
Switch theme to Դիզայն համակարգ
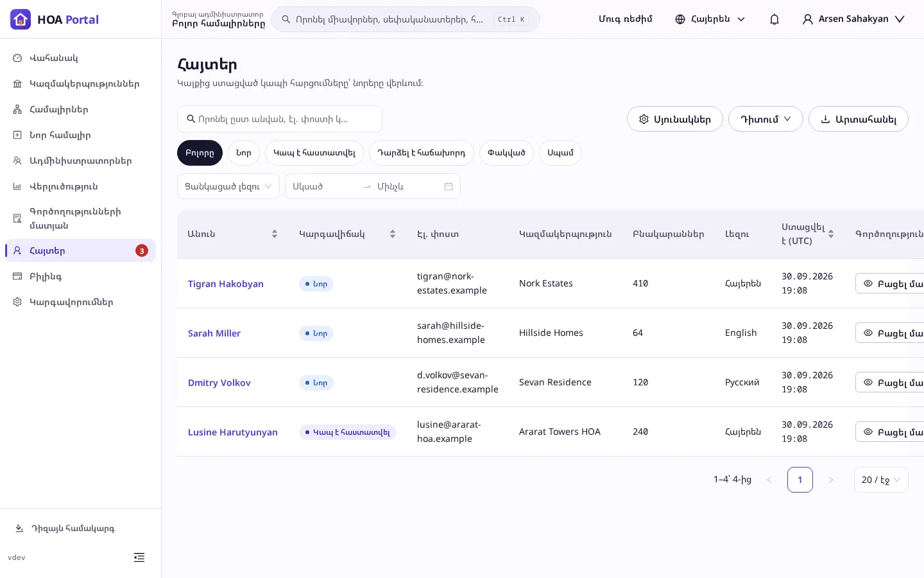(65, 529)
